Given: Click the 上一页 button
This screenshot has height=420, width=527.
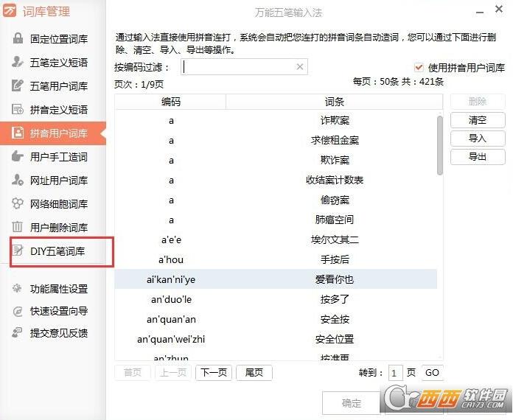Looking at the screenshot, I should coord(173,373).
